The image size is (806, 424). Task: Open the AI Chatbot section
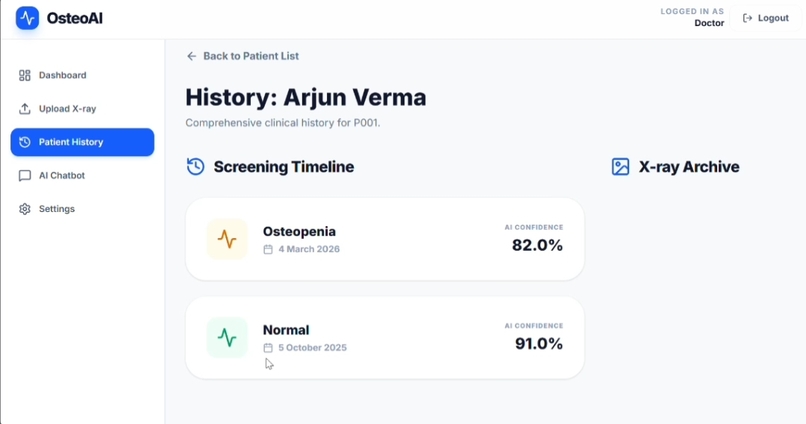[x=82, y=176]
